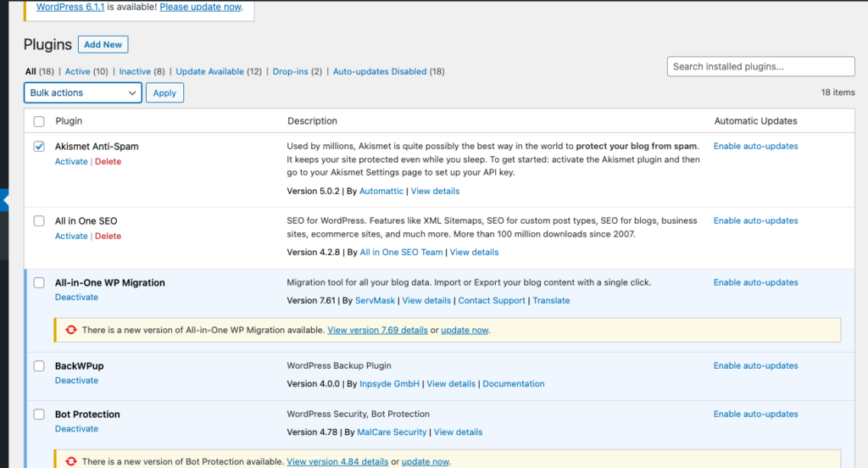Click update now for All-in-One WP Migration

tap(465, 330)
